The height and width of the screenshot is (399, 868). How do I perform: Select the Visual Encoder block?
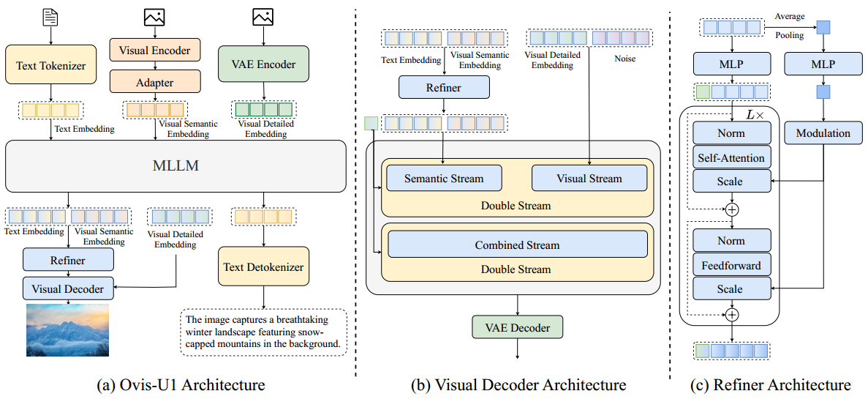coord(155,51)
